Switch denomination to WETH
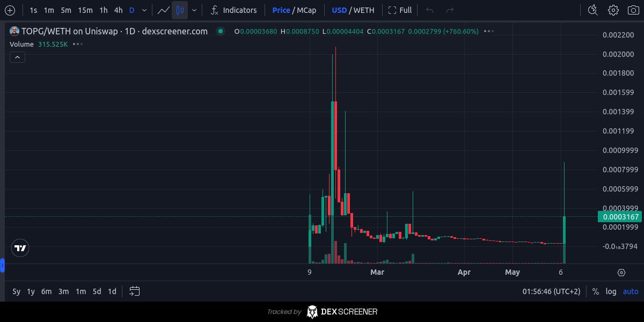 [364, 10]
